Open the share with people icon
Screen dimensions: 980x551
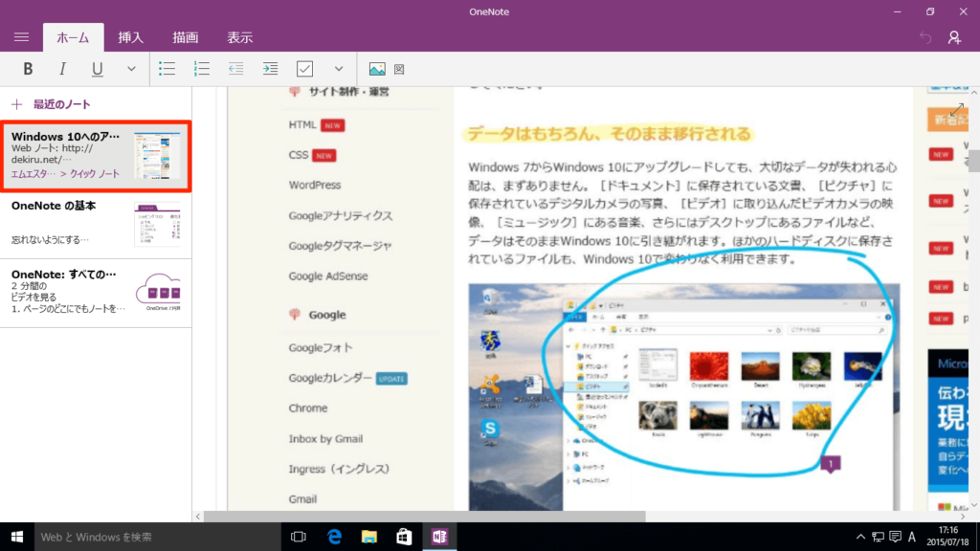click(x=954, y=38)
